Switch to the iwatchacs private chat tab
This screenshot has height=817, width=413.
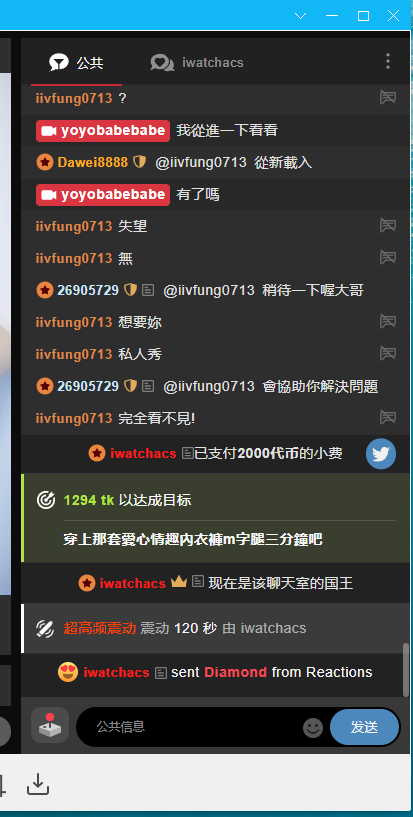click(197, 63)
